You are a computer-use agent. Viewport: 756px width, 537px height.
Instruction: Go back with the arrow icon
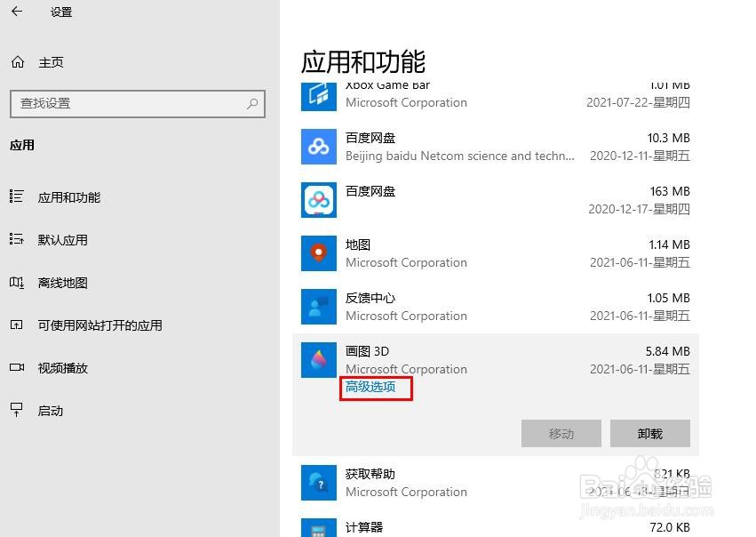[x=17, y=12]
